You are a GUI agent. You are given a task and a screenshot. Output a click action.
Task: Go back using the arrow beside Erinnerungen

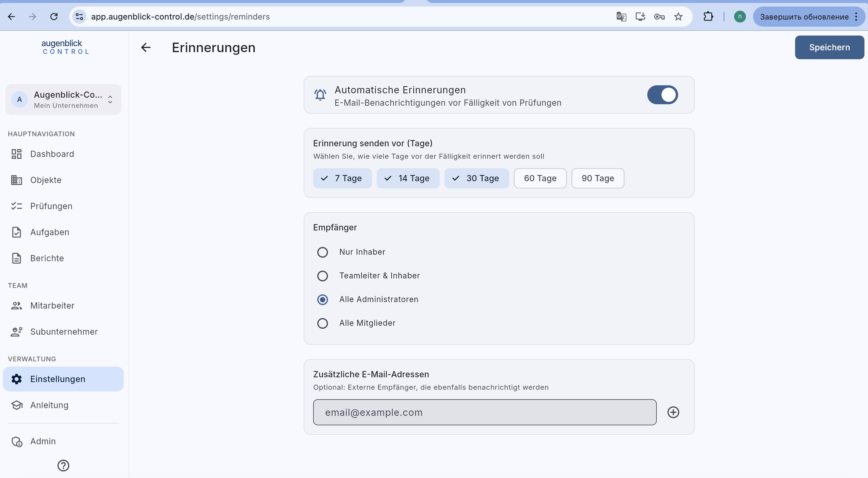[145, 47]
